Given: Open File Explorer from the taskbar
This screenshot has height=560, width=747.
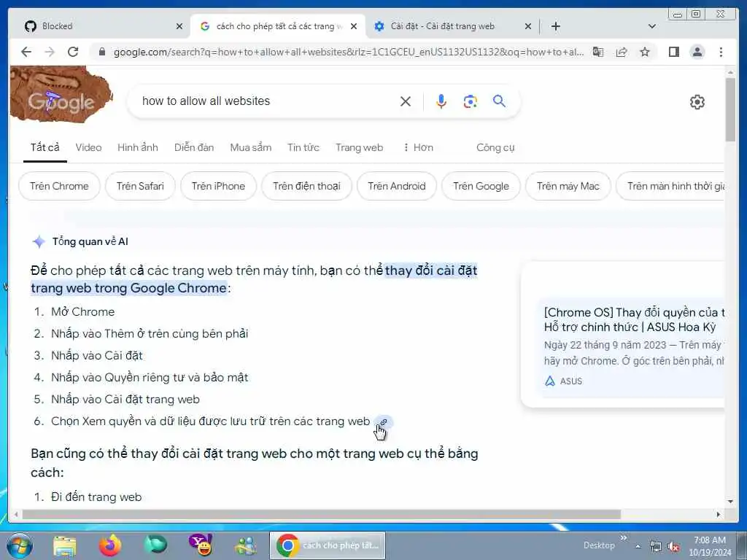Looking at the screenshot, I should click(x=65, y=546).
